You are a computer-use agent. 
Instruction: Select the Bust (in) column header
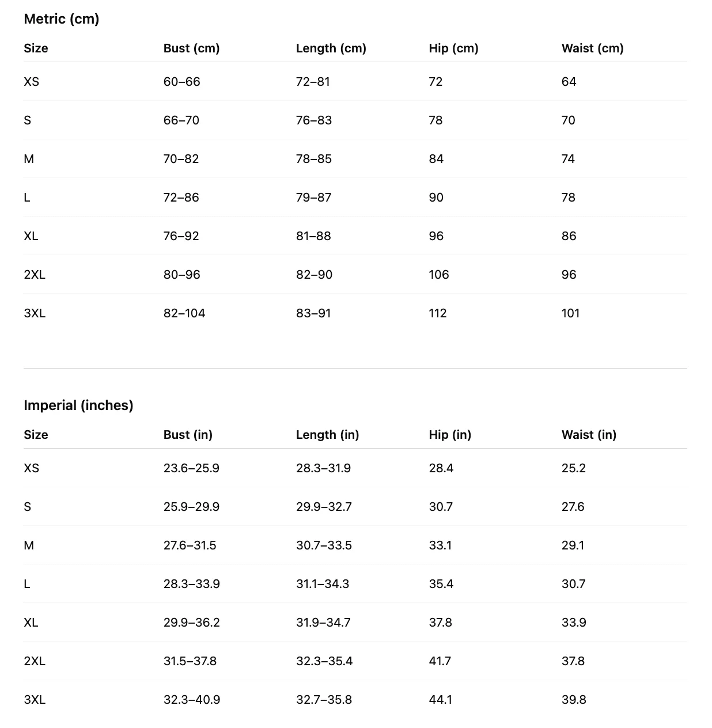point(188,435)
